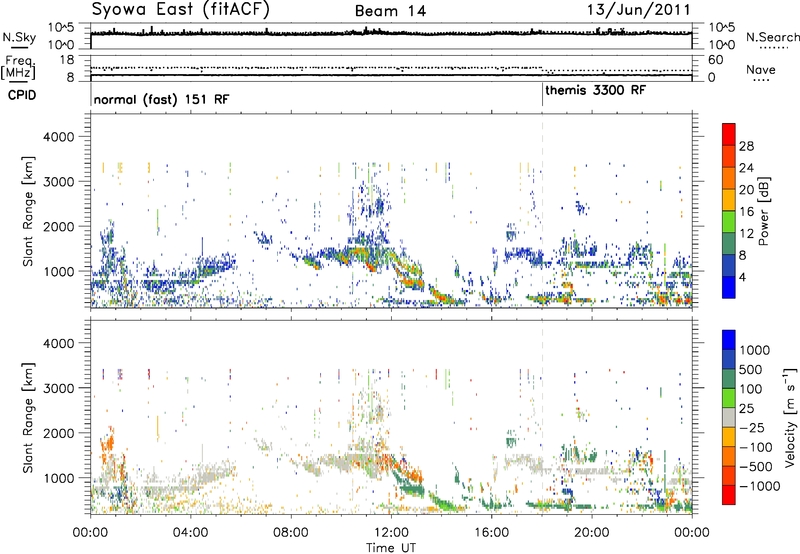Click the "4000" tick on the power panel axis
The image size is (800, 554).
click(59, 137)
